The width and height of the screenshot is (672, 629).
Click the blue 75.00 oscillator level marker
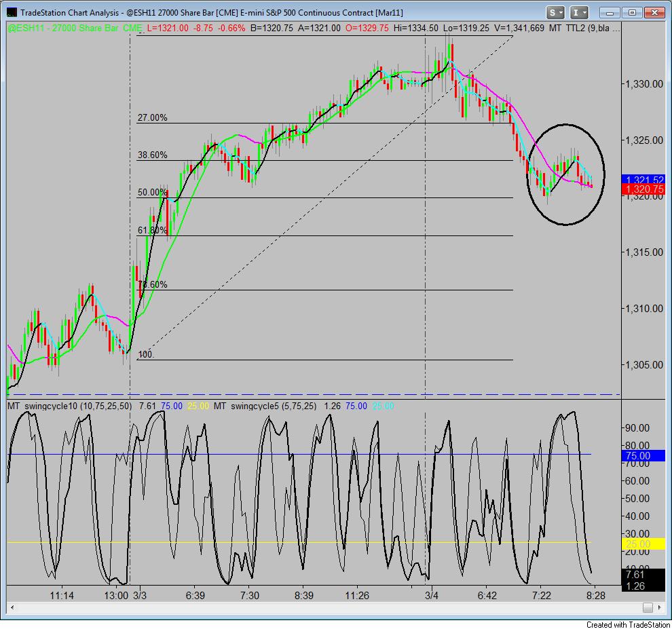[x=643, y=456]
